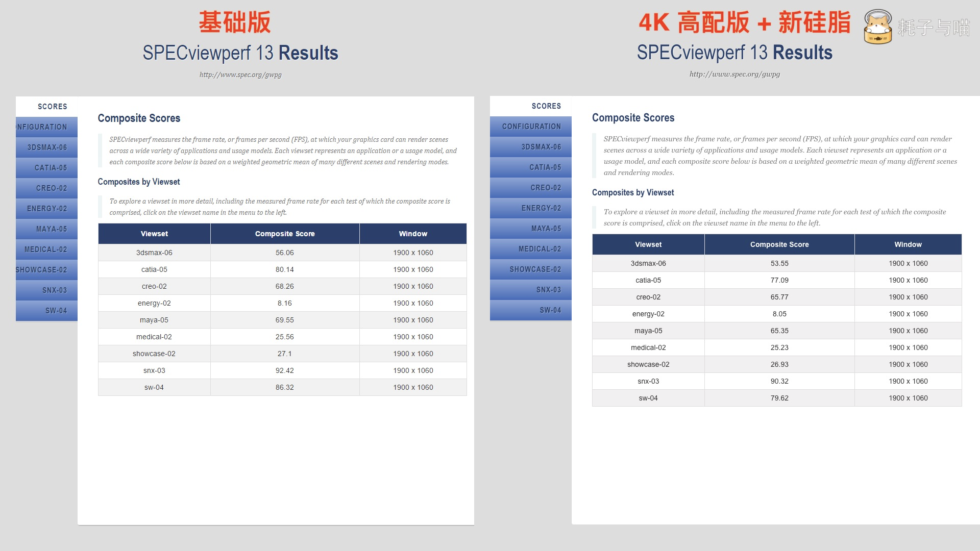Select CATIA-05 in left panel menu

coord(46,168)
